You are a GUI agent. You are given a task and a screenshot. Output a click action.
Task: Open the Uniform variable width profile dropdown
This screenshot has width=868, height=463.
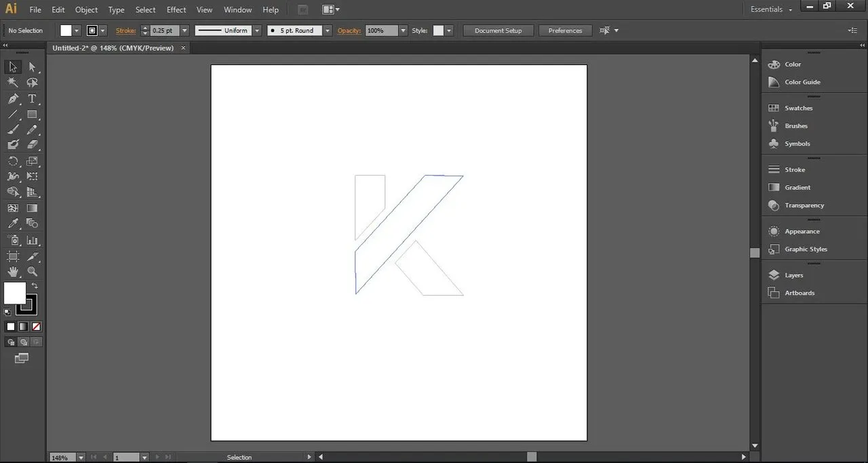pyautogui.click(x=257, y=31)
